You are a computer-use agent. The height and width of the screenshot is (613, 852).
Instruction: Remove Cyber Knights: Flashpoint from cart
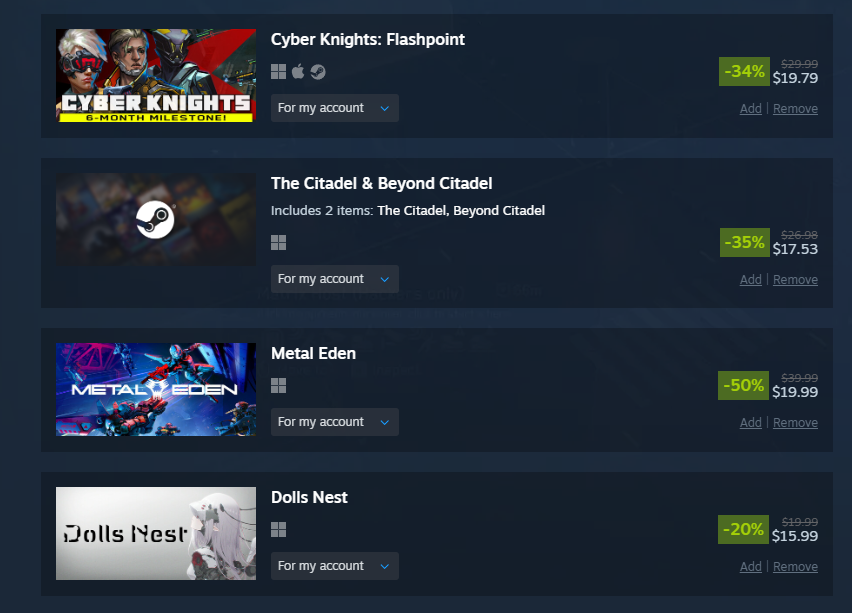pos(795,109)
